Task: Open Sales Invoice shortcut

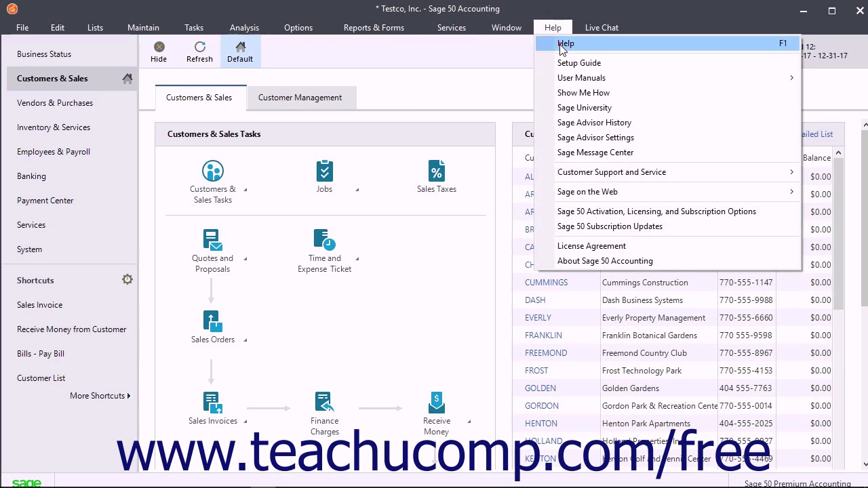Action: 39,305
